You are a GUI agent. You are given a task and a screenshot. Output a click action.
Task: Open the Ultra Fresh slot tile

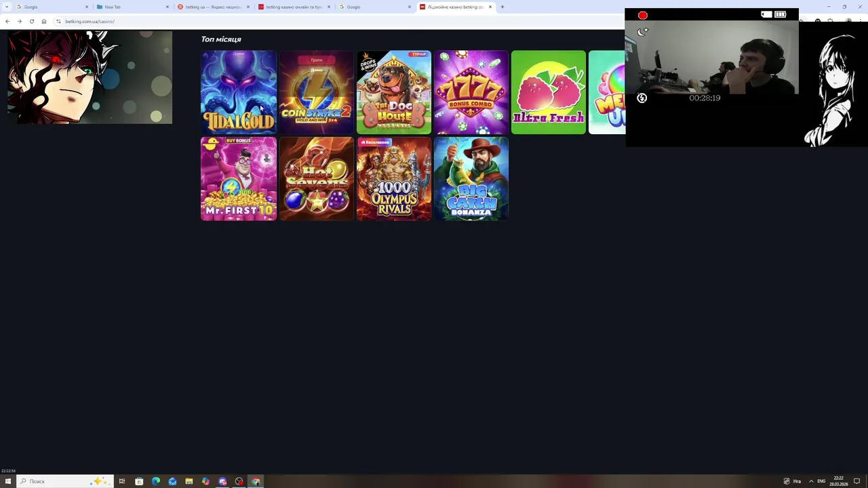[549, 92]
